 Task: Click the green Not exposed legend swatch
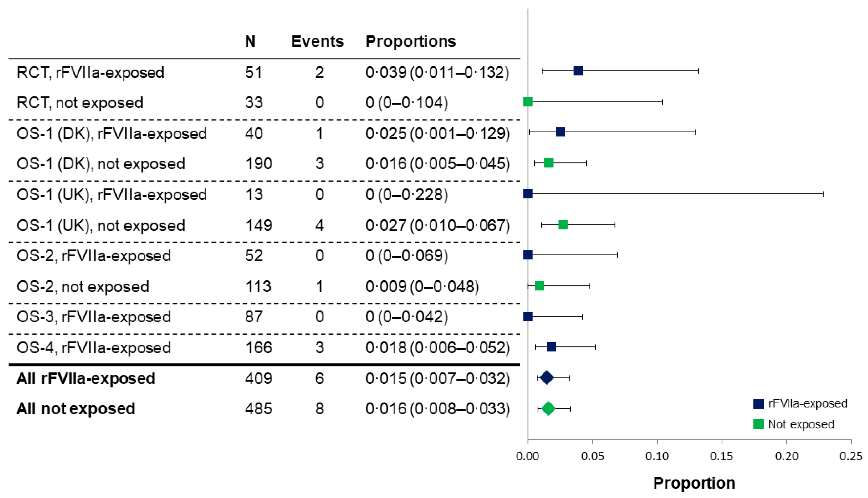759,425
